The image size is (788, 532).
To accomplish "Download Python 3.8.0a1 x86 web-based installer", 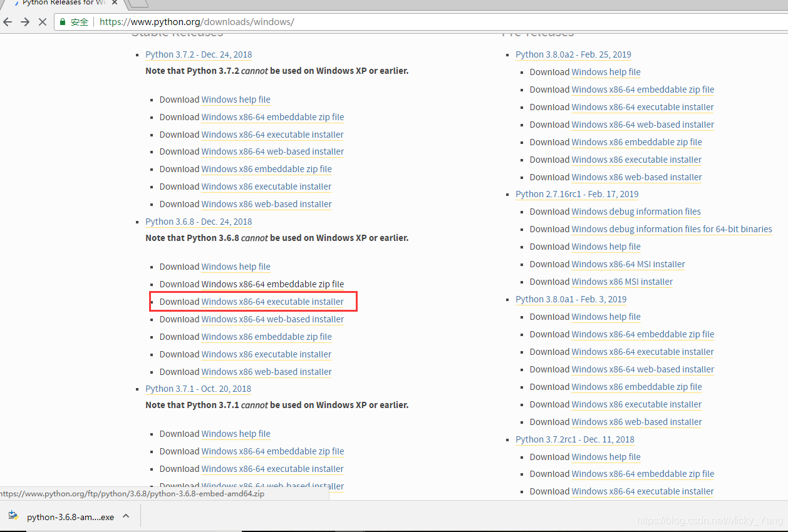I will (636, 422).
